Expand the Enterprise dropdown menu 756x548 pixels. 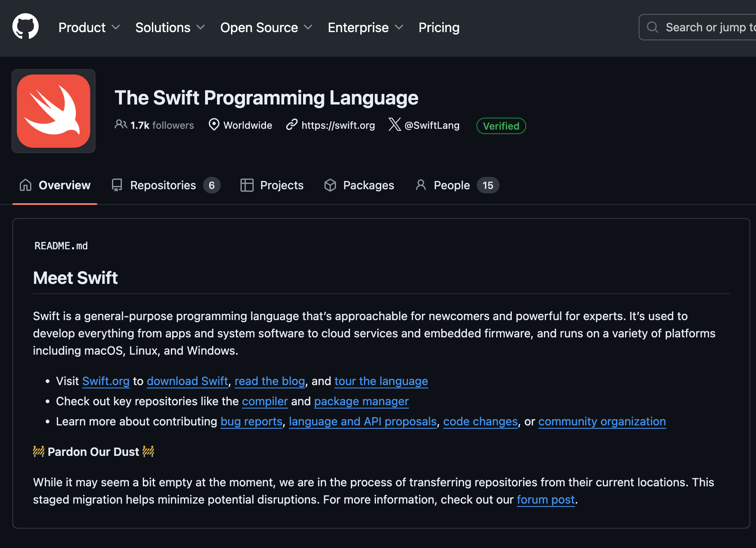coord(366,27)
